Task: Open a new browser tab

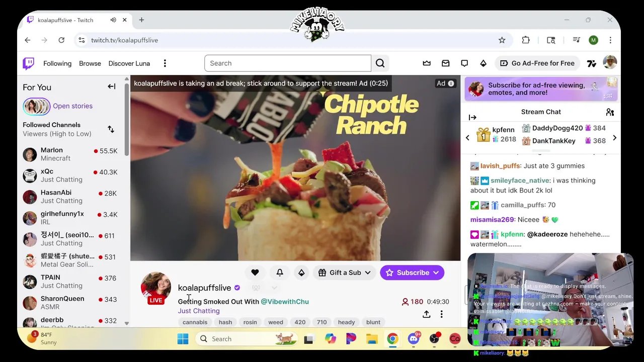Action: pos(141,20)
